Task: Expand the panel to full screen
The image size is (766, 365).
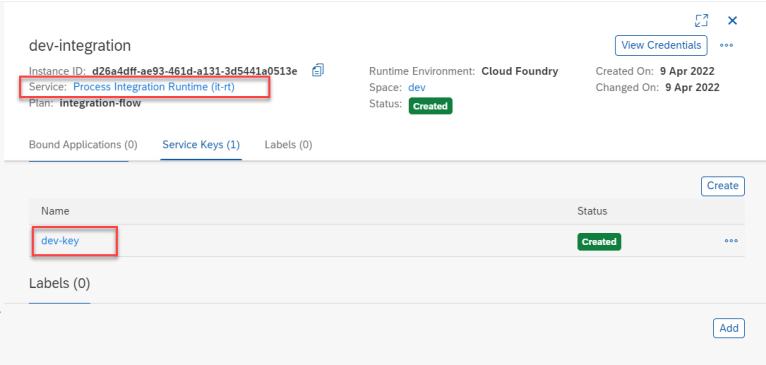Action: tap(702, 21)
